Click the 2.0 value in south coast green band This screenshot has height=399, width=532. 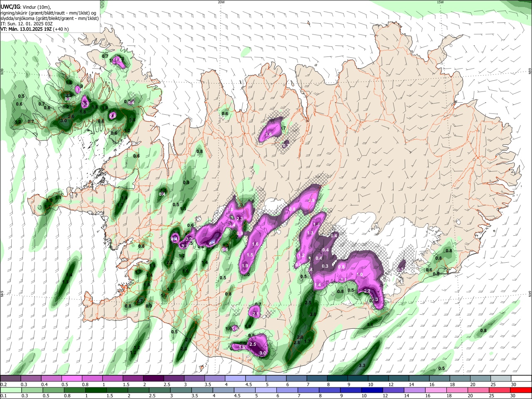click(x=313, y=315)
